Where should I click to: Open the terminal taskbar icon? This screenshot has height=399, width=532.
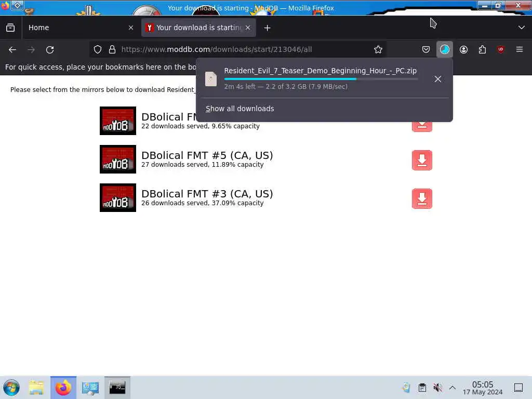(117, 388)
